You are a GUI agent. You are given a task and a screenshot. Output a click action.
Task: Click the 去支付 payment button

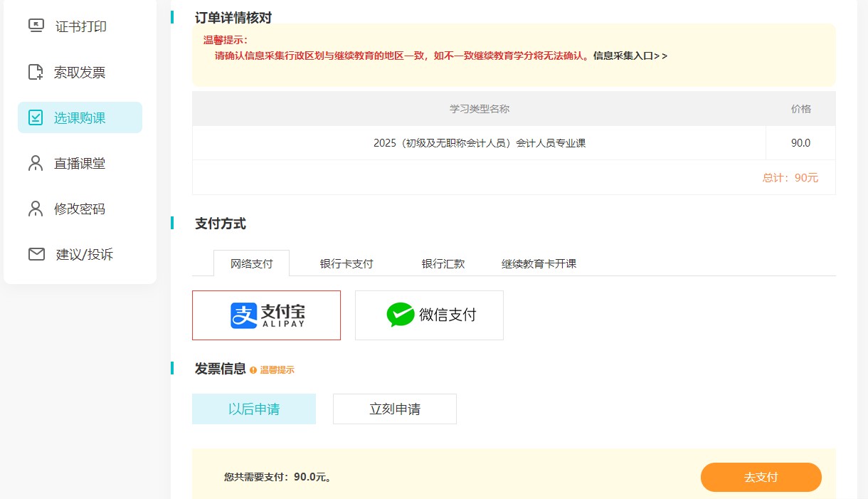tap(761, 477)
